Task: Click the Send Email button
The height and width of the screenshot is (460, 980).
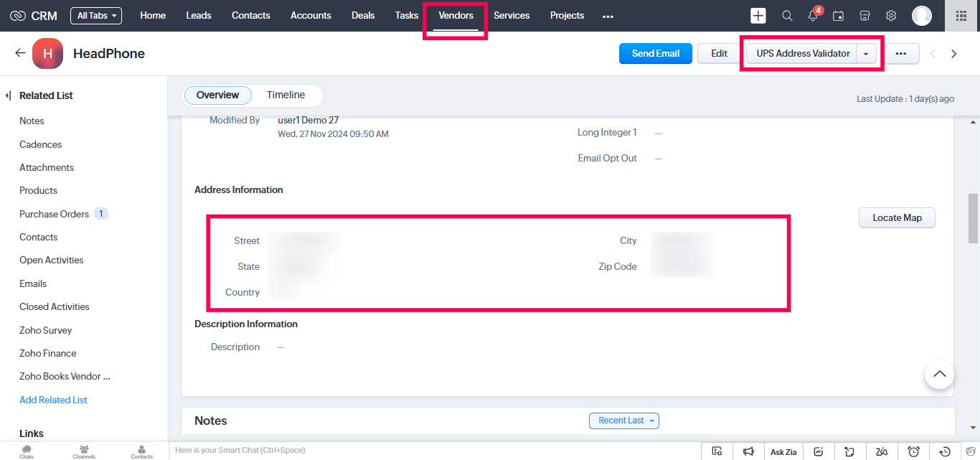Action: tap(656, 53)
